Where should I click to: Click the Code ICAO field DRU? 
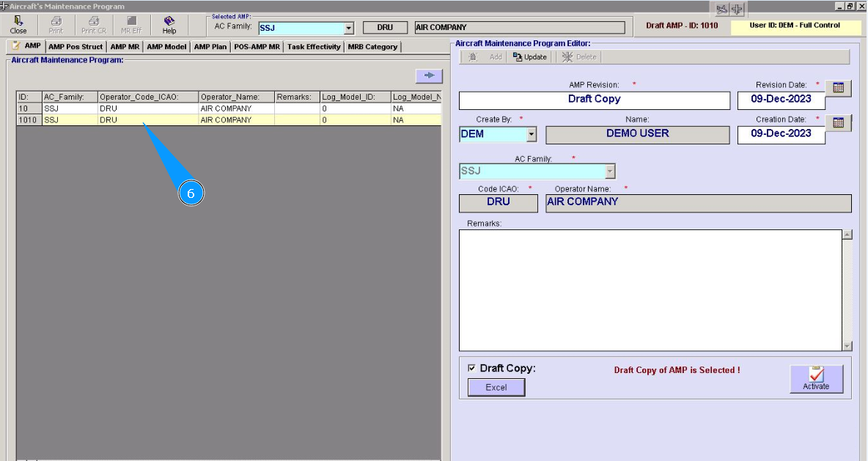499,202
